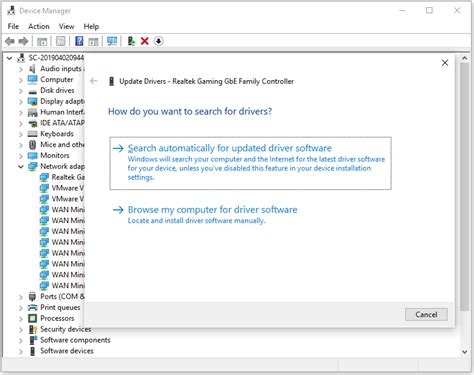Collapse the SC-201904020944 root node
This screenshot has height=375, width=474.
click(10, 58)
